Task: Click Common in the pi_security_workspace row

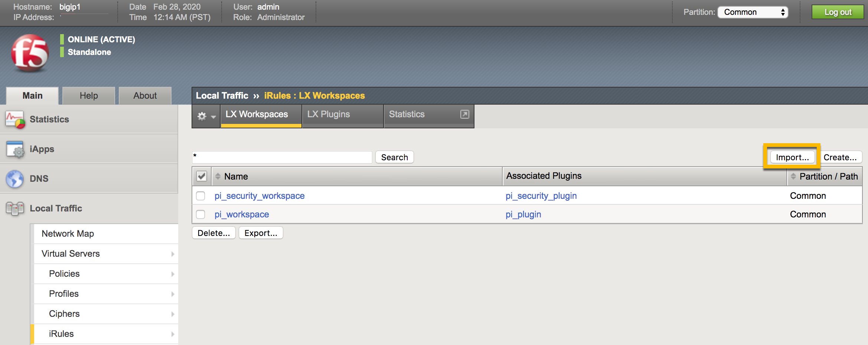Action: tap(808, 196)
